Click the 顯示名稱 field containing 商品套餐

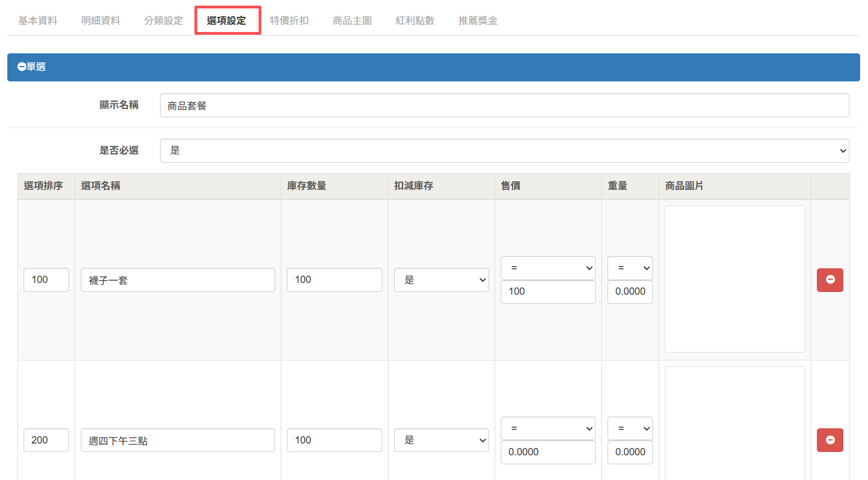504,106
